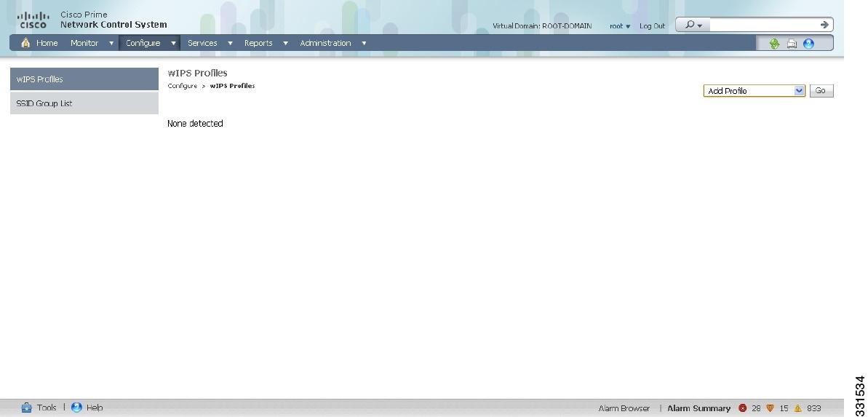The image size is (868, 417).
Task: Click Virtual Domain: ROOT-DOMAIN text
Action: pos(542,26)
